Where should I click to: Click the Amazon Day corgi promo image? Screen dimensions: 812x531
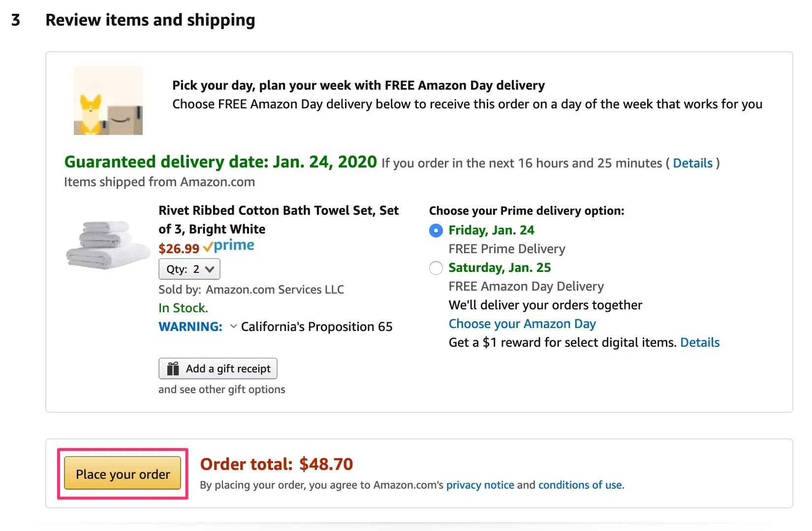108,100
